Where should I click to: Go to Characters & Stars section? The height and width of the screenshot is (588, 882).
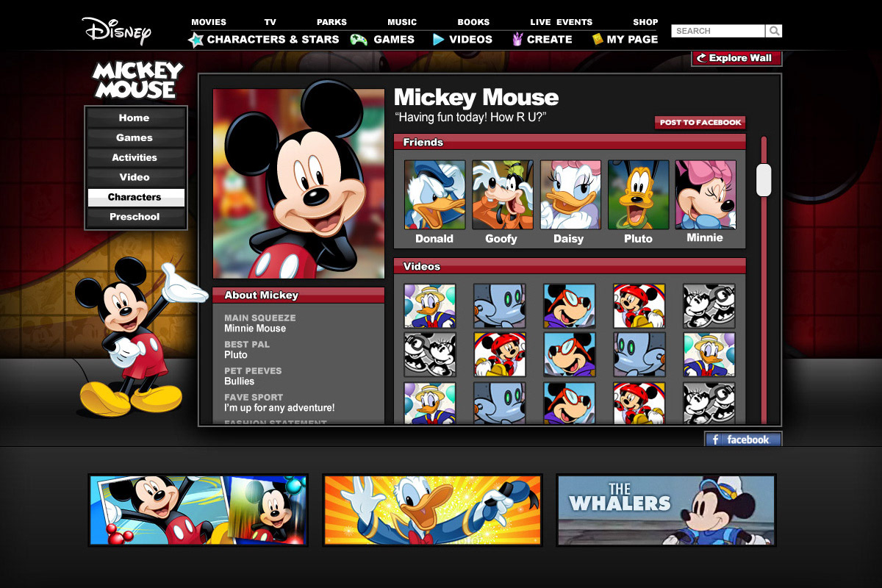pos(273,40)
